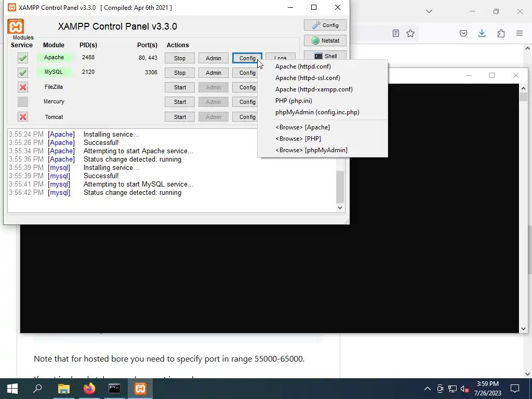Choose Apache (httpd.conf) from the menu
This screenshot has width=532, height=399.
pos(323,66)
